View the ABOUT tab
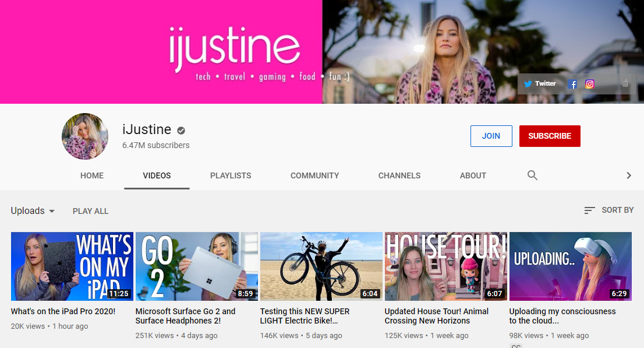This screenshot has height=348, width=644. pyautogui.click(x=473, y=175)
